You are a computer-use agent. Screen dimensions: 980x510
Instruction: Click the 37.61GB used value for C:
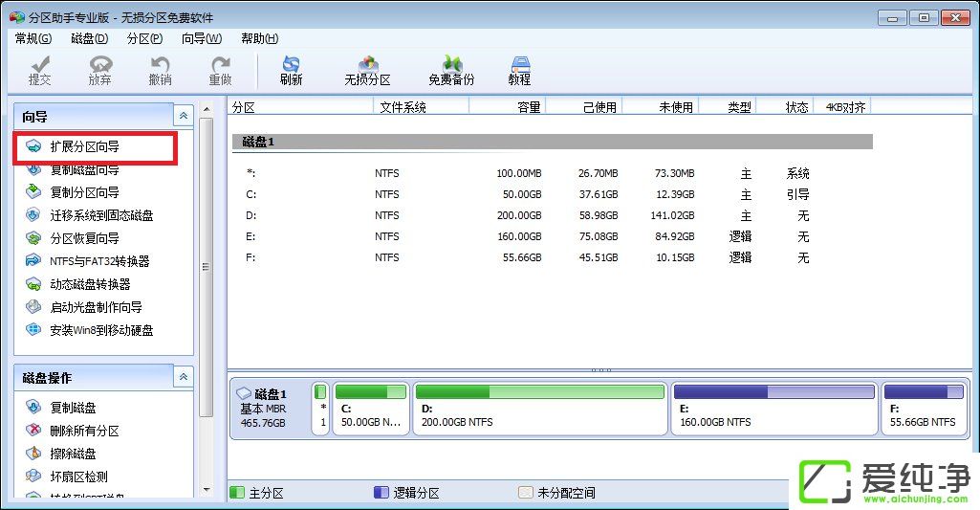pos(599,194)
